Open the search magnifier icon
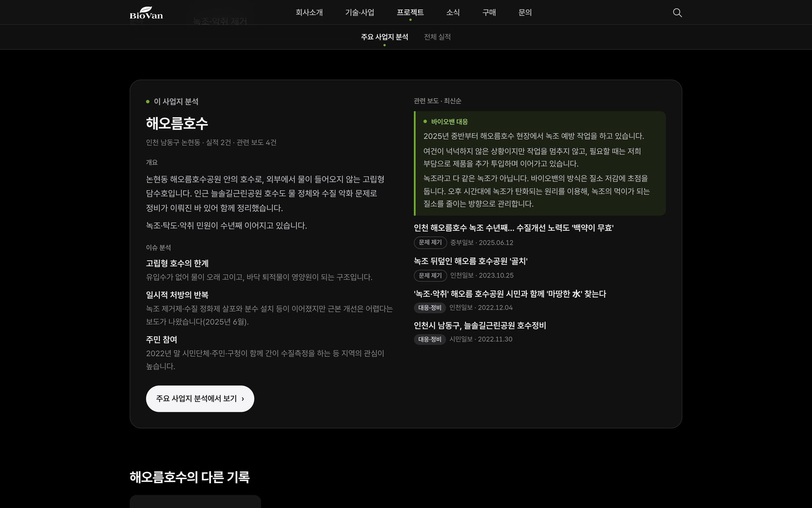The height and width of the screenshot is (508, 812). [677, 13]
